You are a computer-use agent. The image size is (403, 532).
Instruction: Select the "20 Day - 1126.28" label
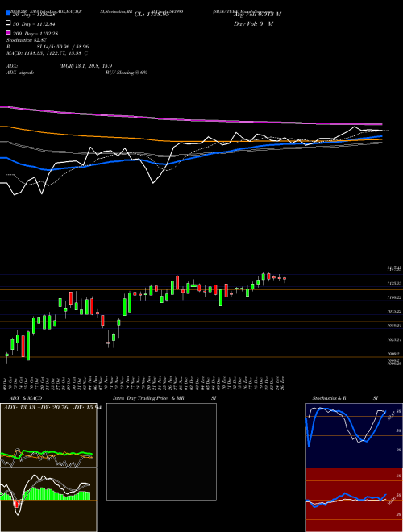tap(34, 15)
